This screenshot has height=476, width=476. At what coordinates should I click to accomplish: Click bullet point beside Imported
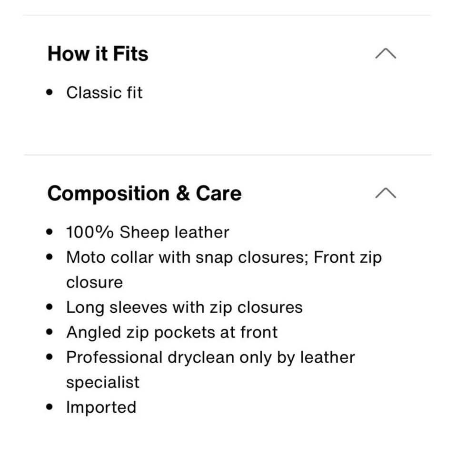click(x=50, y=407)
